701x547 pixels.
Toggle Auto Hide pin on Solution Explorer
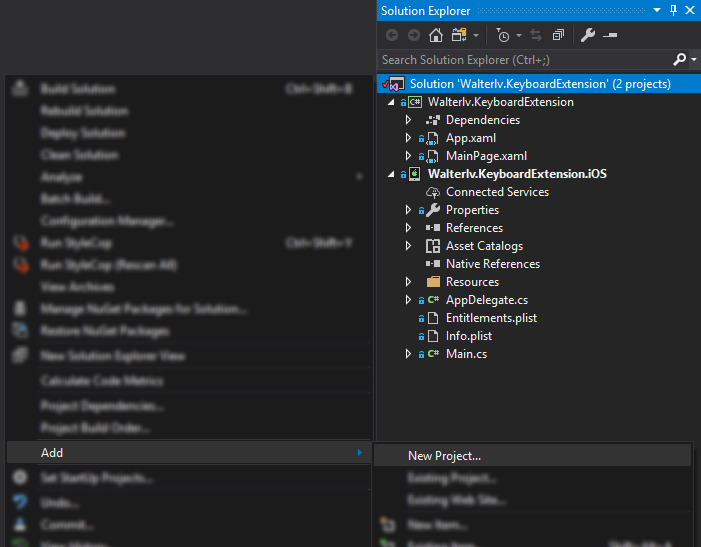[x=673, y=10]
